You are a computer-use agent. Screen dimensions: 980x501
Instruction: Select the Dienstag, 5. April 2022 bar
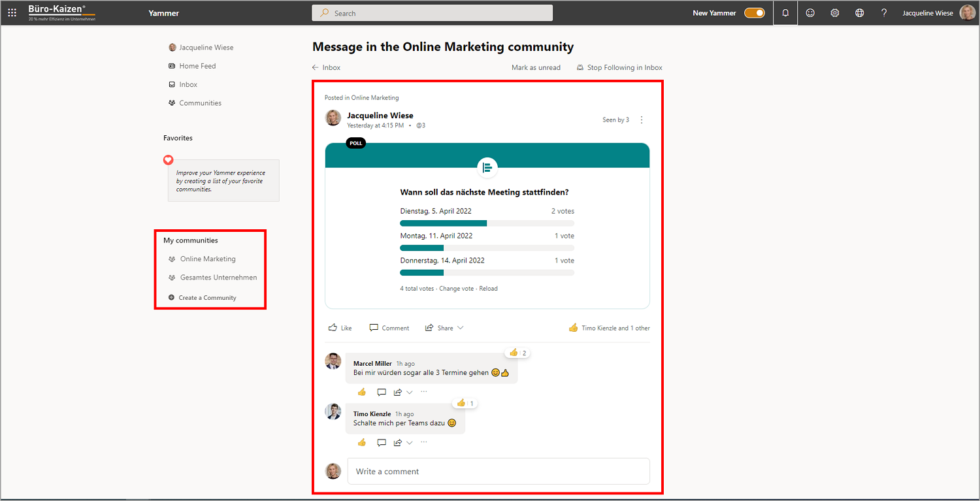[x=487, y=223]
